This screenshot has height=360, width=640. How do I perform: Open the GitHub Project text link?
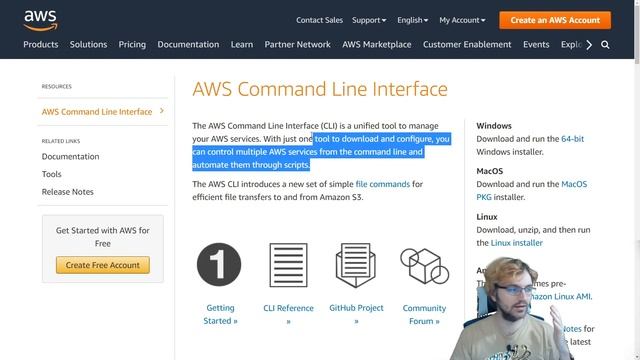356,314
